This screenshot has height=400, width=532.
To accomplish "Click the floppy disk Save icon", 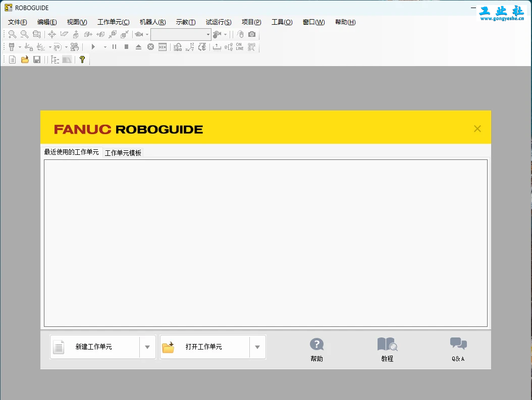I will pyautogui.click(x=37, y=60).
